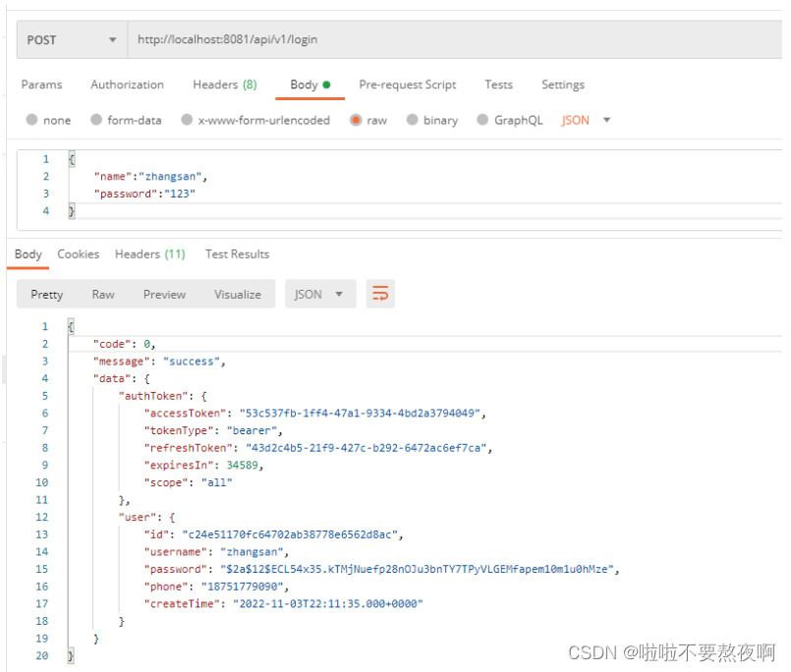Open the Headers (8) request tab
The width and height of the screenshot is (791, 672).
tap(224, 84)
